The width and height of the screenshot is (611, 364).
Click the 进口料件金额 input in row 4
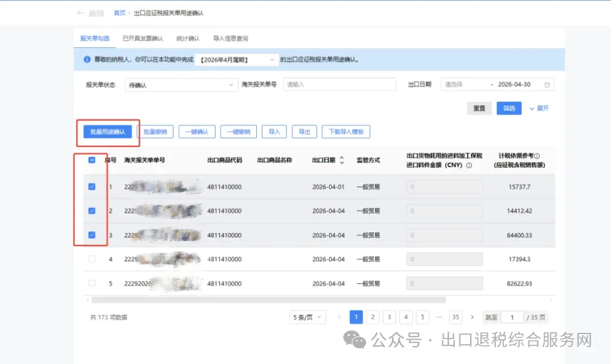tap(445, 259)
